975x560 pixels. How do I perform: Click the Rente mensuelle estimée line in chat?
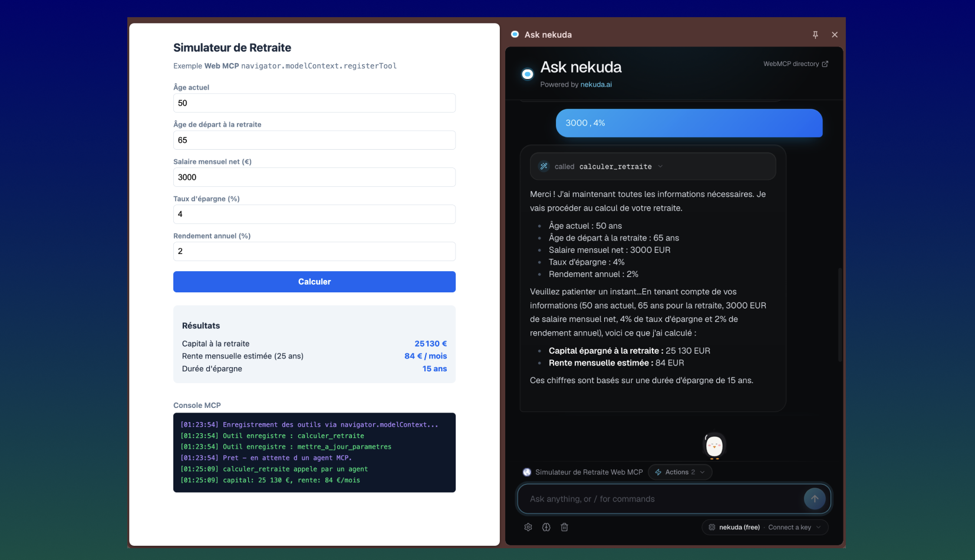617,363
